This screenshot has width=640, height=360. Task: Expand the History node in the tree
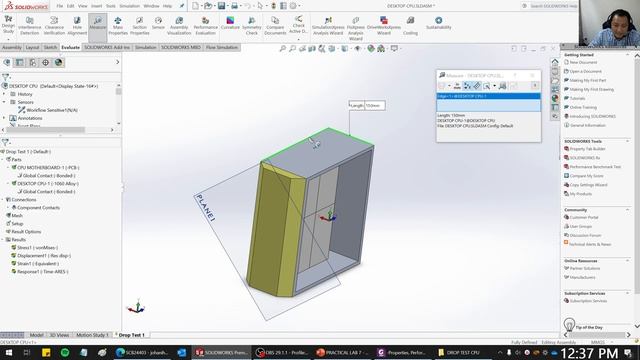pos(4,94)
